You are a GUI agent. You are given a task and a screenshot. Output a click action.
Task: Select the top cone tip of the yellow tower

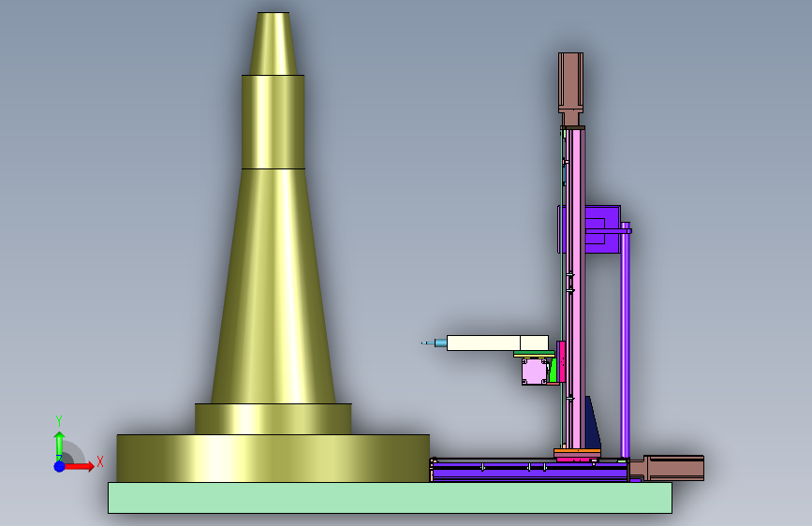pyautogui.click(x=273, y=43)
